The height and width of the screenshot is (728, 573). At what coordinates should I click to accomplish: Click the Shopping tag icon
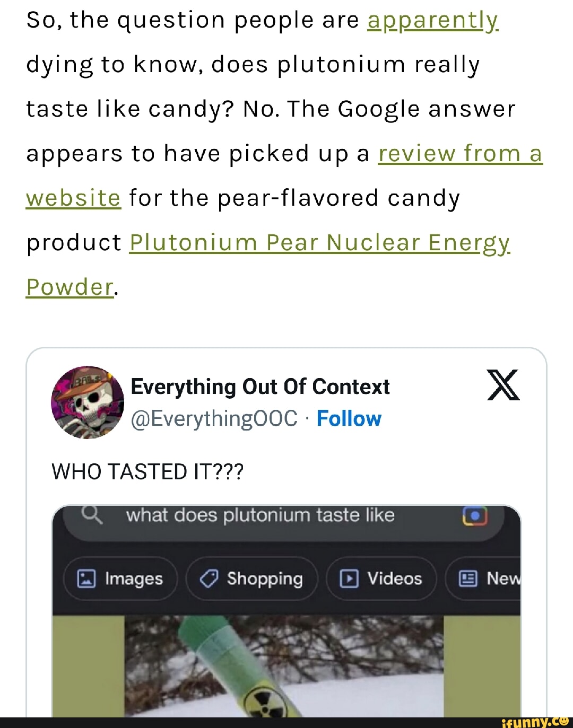[x=209, y=578]
